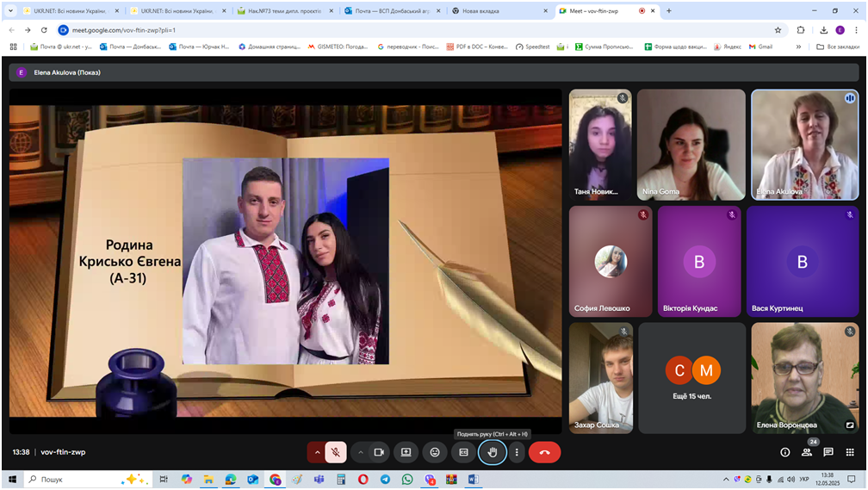Screen dimensions: 868x490
Task: Open the Chrome downloads icon
Action: tap(824, 30)
